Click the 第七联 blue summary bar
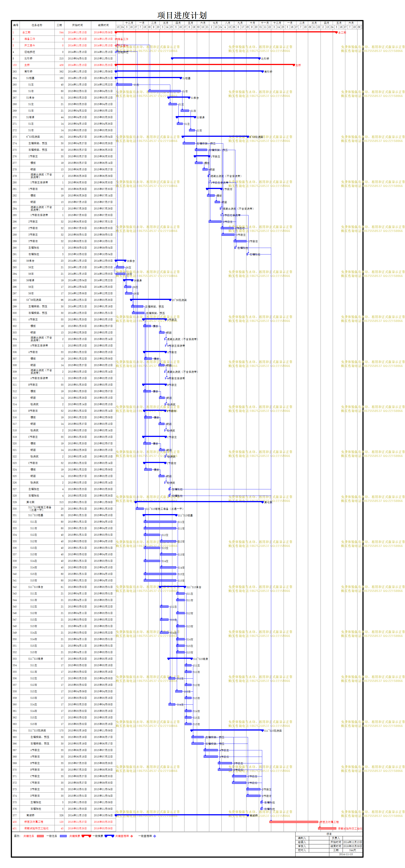Viewport: 405px width, 868px height. [199, 502]
